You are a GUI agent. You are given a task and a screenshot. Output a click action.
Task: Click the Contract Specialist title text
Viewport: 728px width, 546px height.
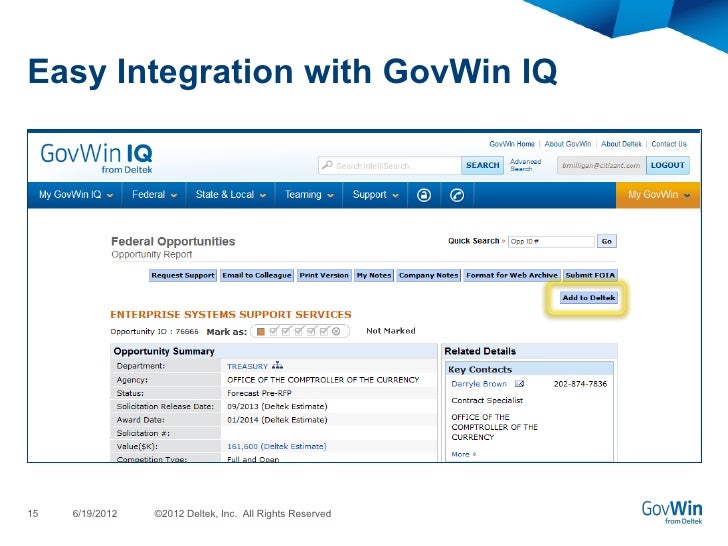tap(487, 400)
